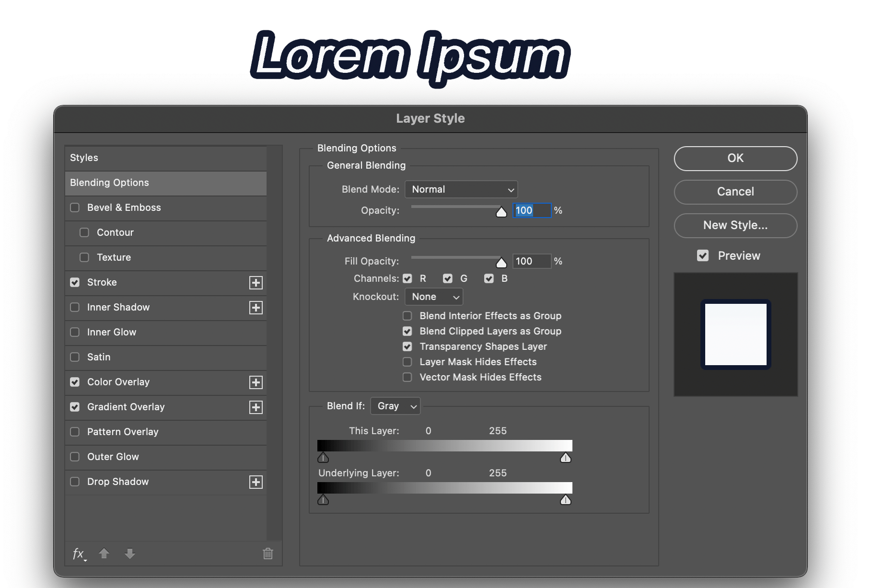Screen dimensions: 873x588
Task: Enable the Bevel & Emboss effect
Action: click(x=75, y=208)
